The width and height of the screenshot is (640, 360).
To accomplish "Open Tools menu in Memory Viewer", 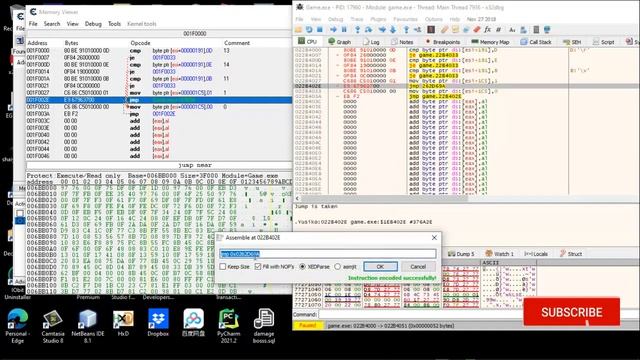I will coord(114,24).
